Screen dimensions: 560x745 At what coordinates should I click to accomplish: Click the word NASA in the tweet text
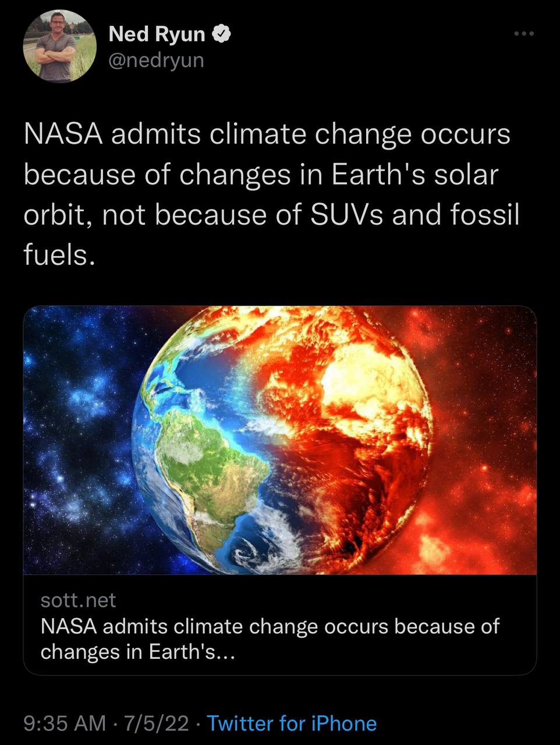coord(63,135)
